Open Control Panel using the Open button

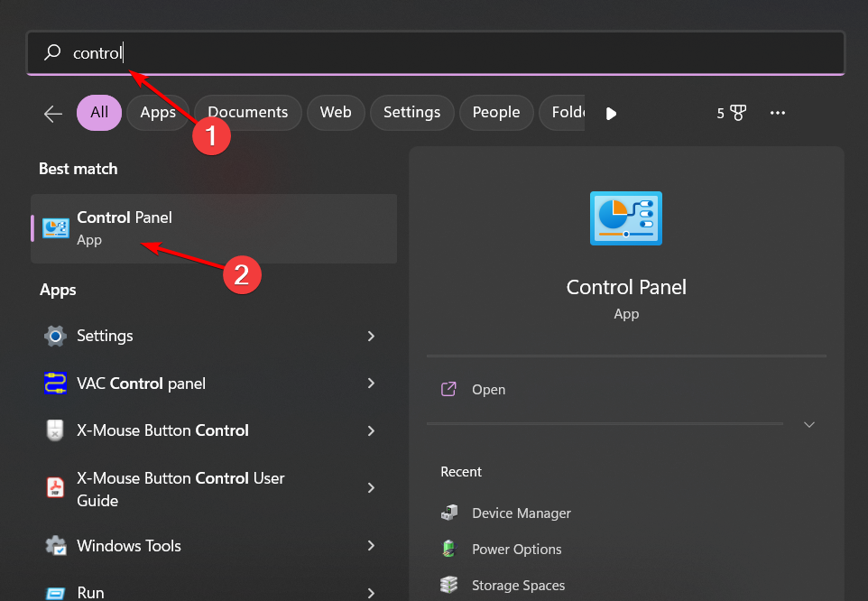click(x=488, y=390)
